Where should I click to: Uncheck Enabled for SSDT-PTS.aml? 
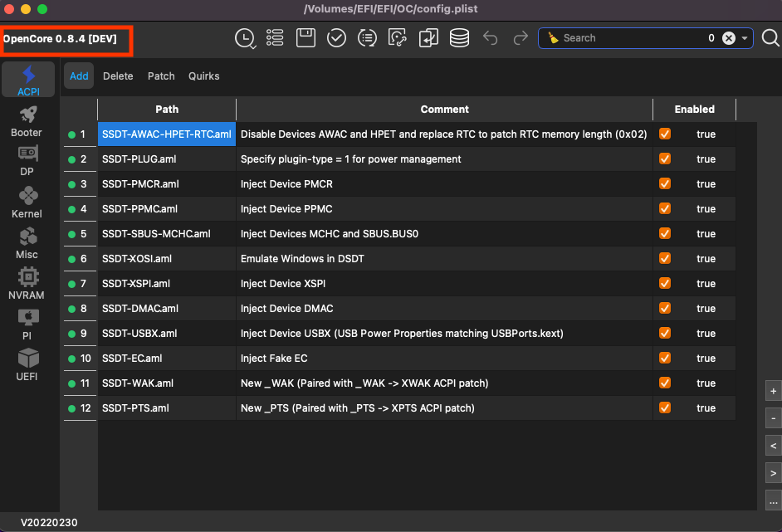tap(665, 408)
